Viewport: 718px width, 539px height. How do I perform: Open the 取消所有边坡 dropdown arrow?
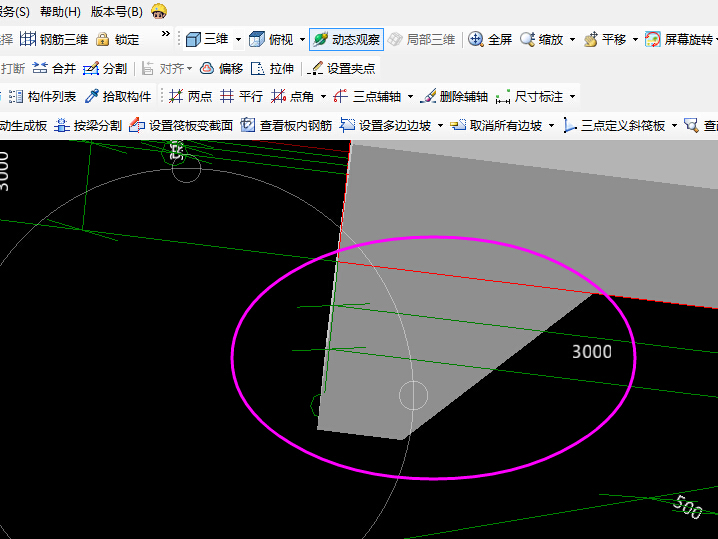(x=551, y=125)
